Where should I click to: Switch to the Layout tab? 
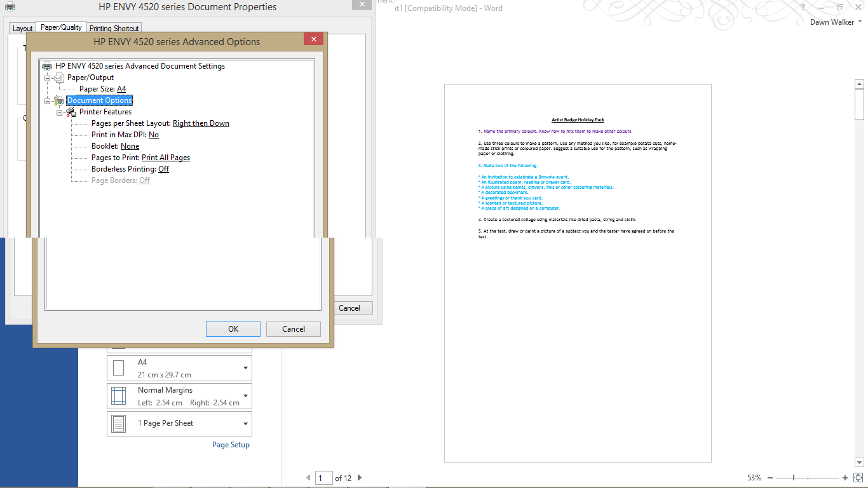point(22,29)
